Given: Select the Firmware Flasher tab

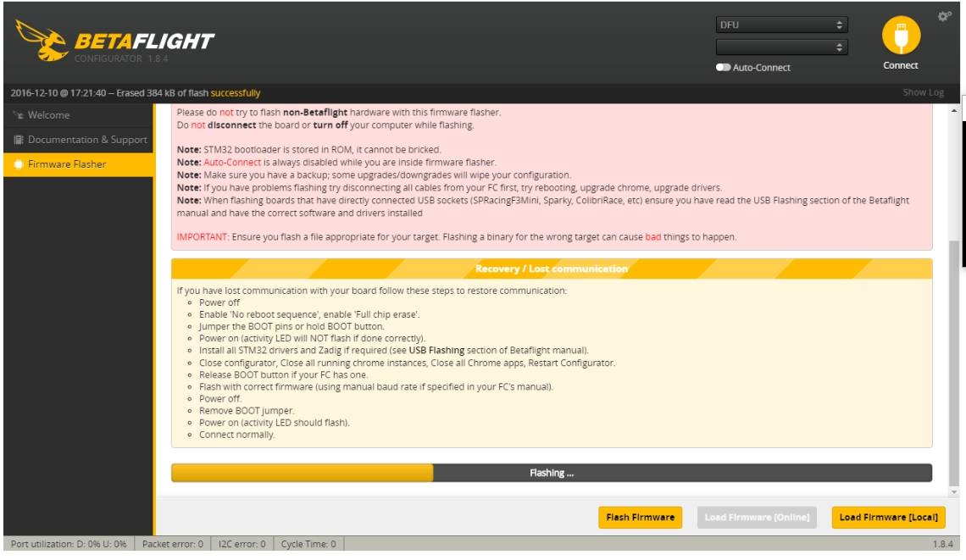Looking at the screenshot, I should pyautogui.click(x=78, y=164).
